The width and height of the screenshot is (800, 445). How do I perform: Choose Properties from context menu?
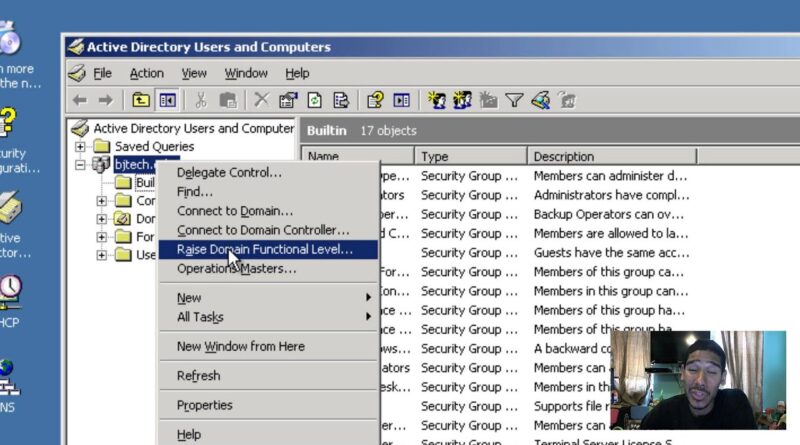click(268, 405)
